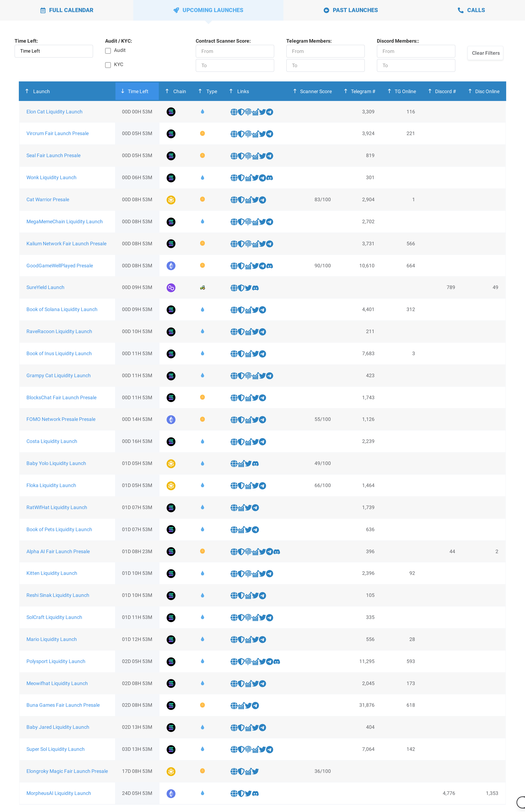
Task: Open Baby Yolo Discord icon
Action: click(255, 464)
